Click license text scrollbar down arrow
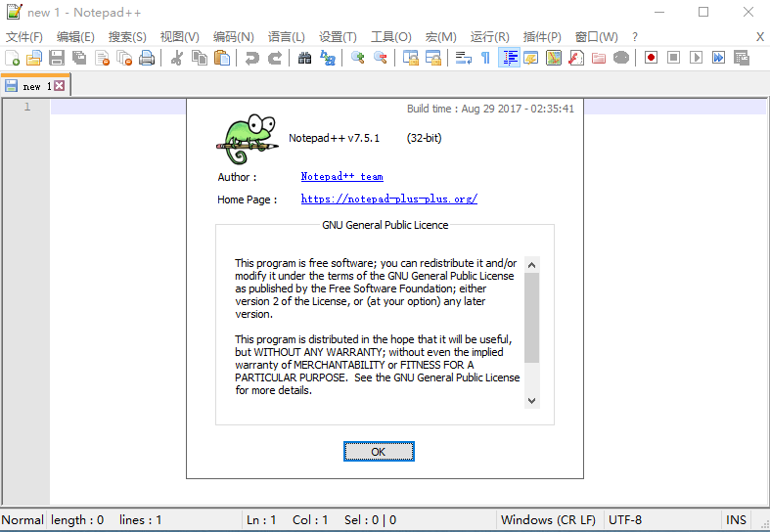Screen dimensions: 770x532 pos(532,401)
